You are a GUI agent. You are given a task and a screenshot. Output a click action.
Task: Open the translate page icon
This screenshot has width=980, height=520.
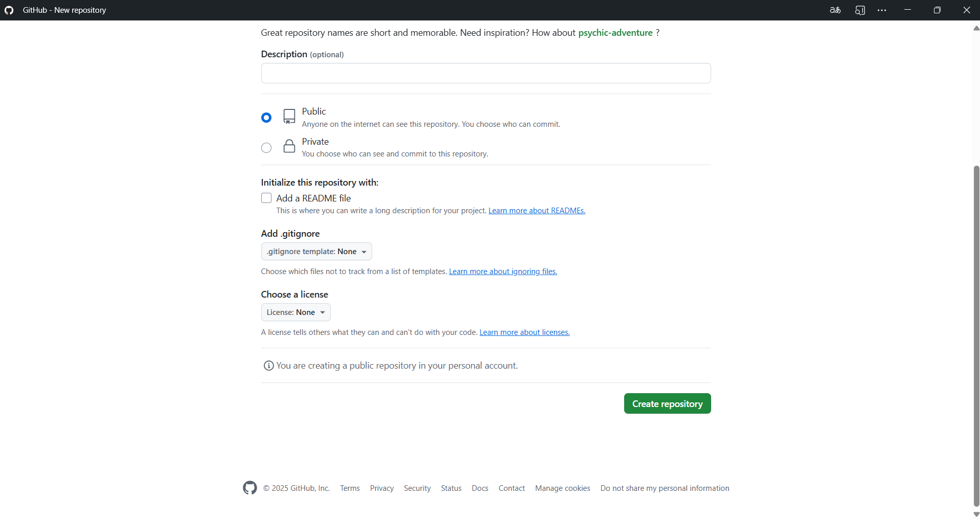[835, 10]
